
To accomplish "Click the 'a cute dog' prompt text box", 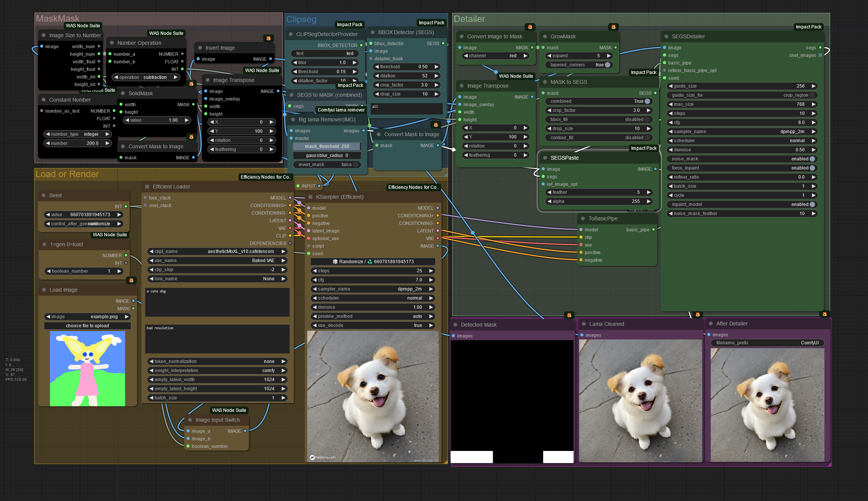I will click(x=217, y=302).
